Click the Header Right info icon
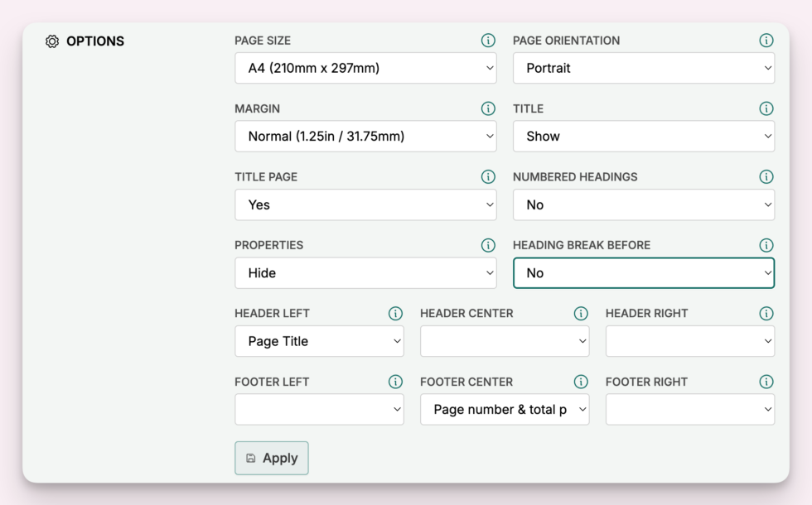This screenshot has width=812, height=505. 766,314
